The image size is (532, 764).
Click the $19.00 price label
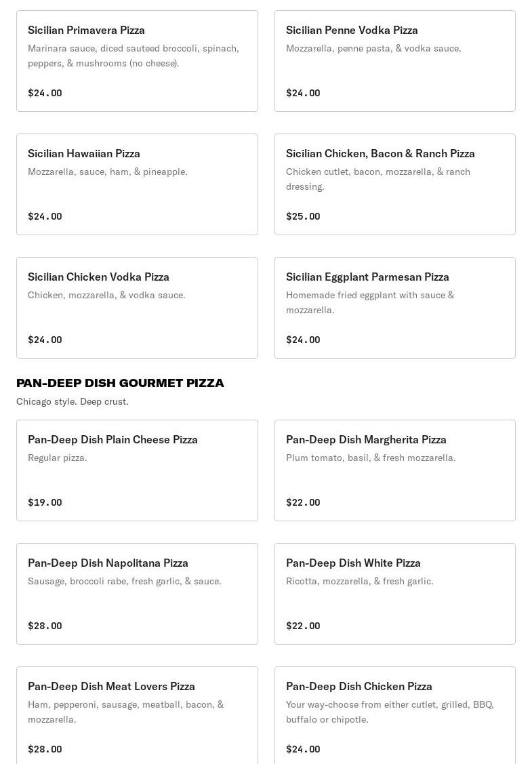(x=45, y=502)
